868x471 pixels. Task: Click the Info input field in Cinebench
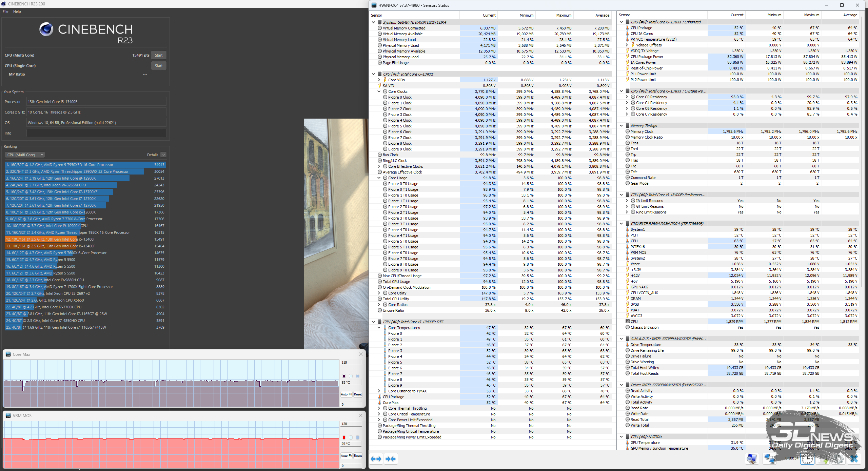(96, 133)
